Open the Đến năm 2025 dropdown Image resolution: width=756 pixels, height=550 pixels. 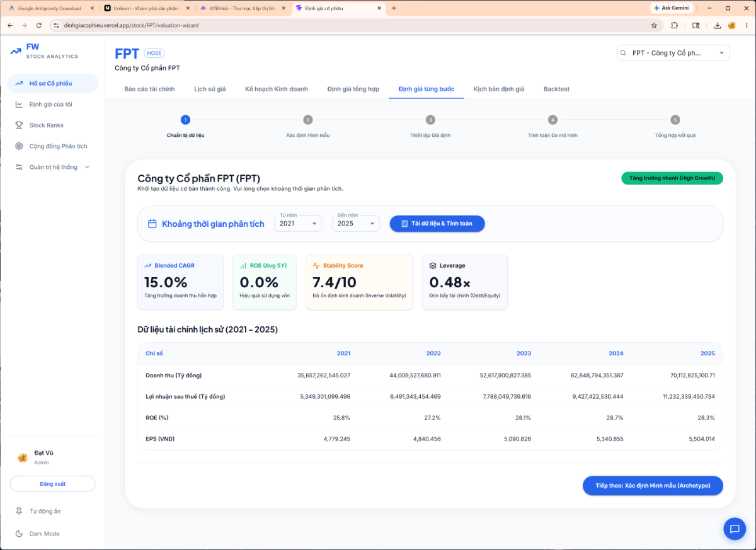(356, 224)
